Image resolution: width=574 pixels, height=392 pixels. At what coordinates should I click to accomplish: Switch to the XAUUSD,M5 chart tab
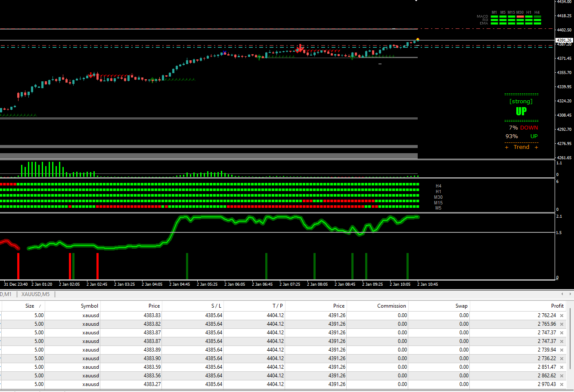coord(35,294)
